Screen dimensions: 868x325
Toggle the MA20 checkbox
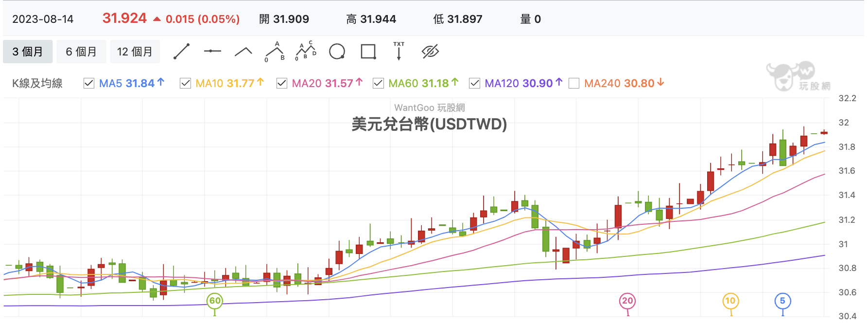coord(281,83)
